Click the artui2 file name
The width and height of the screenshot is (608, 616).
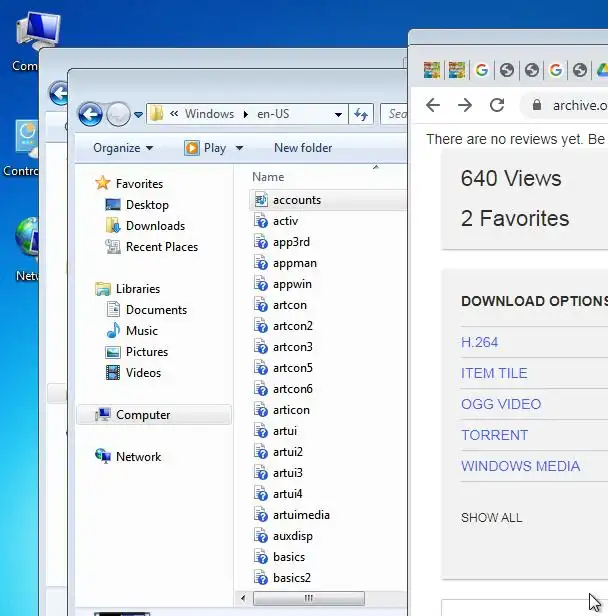(x=288, y=452)
